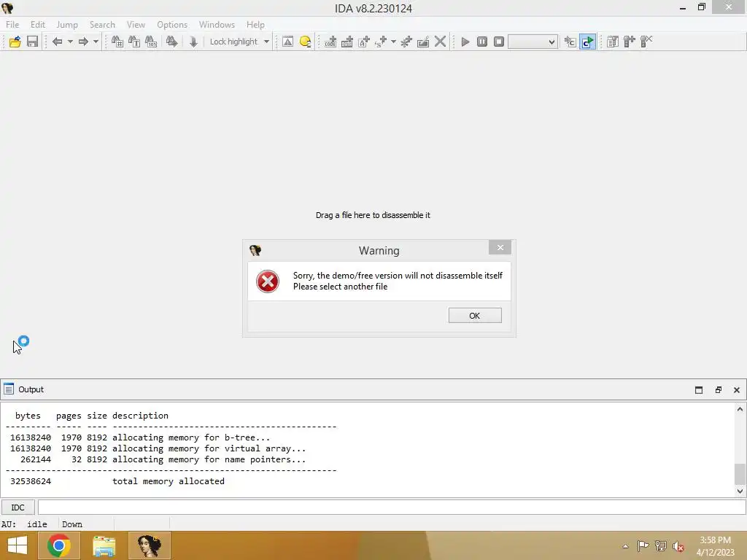Open the Lock highlight dropdown

point(266,42)
